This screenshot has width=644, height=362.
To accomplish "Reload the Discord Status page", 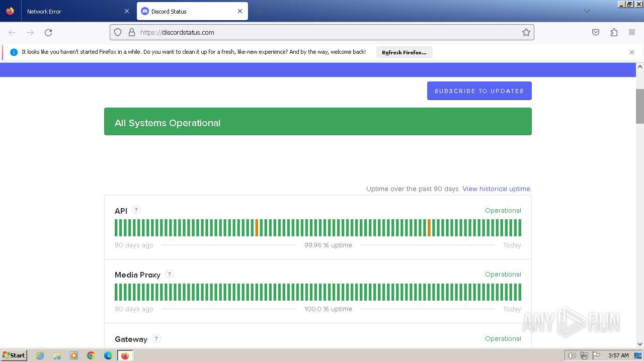I will (x=48, y=32).
